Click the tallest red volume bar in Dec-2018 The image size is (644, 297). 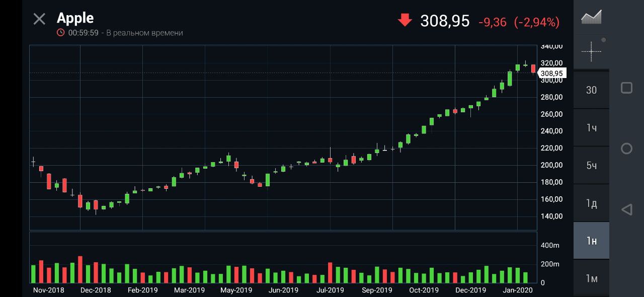coord(80,269)
